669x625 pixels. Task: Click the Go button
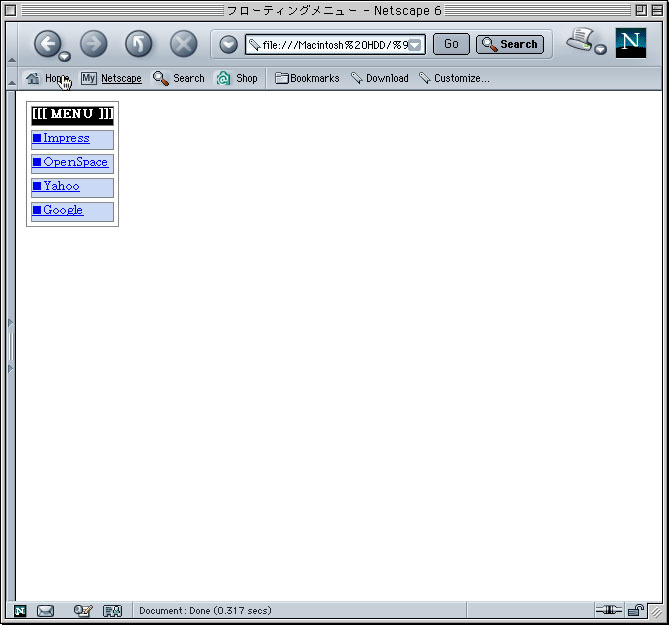(451, 44)
